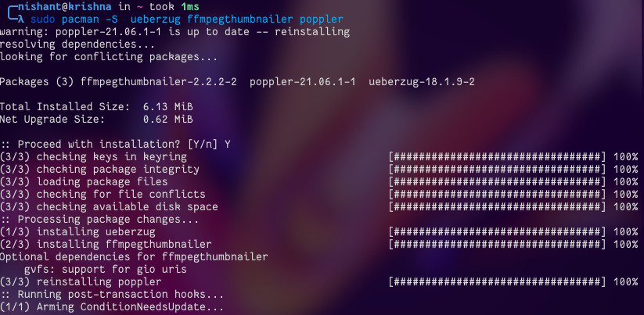Click the Net Upgrade Size value 0.62 MiB
This screenshot has height=315, width=644.
[167, 120]
